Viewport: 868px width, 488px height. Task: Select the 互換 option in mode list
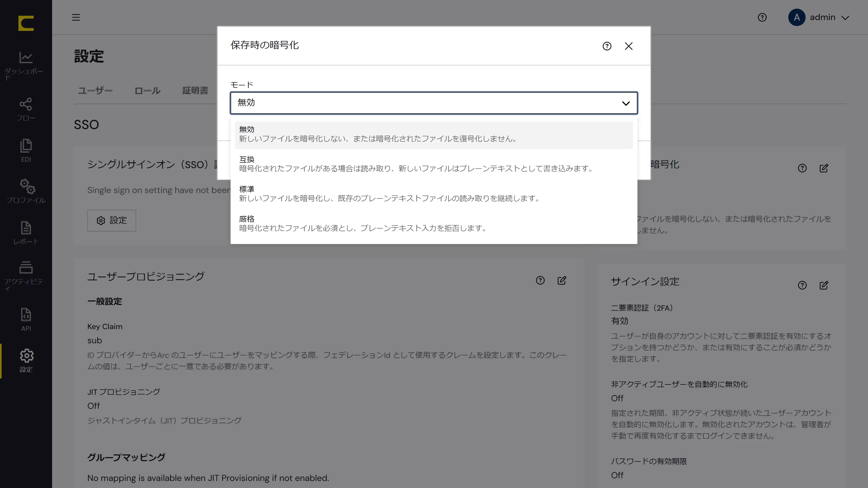tap(434, 164)
